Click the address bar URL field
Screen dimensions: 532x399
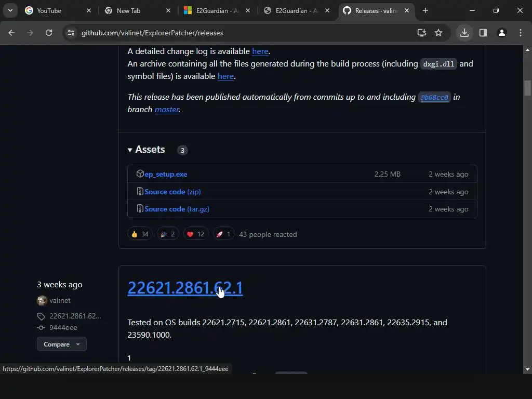pyautogui.click(x=244, y=33)
